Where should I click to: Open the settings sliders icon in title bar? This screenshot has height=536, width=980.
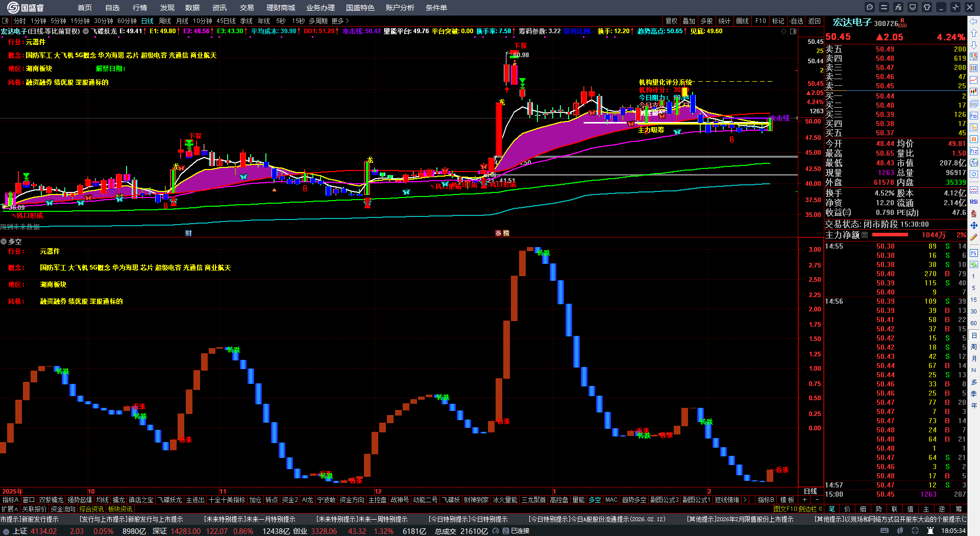(x=884, y=7)
